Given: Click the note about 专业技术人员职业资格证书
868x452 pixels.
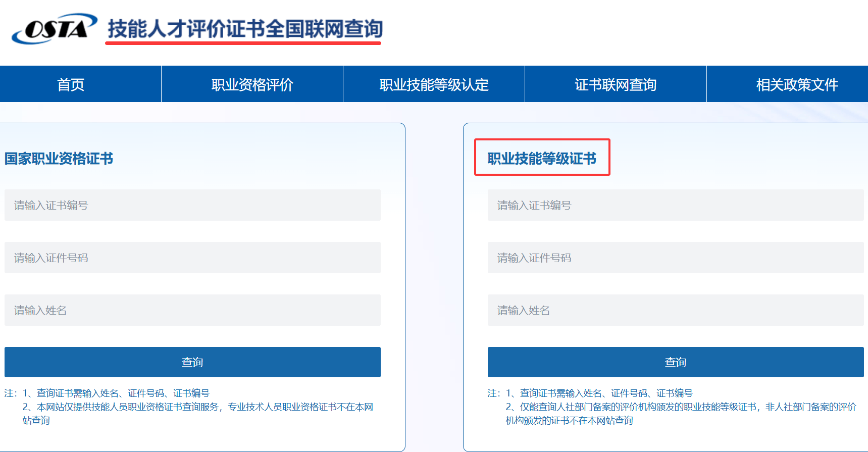Looking at the screenshot, I should click(x=197, y=407).
